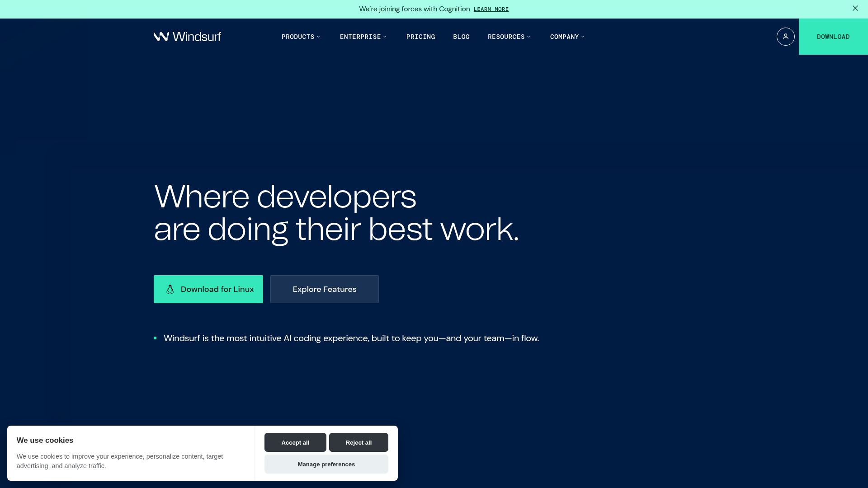
Task: Reject all cookies
Action: pyautogui.click(x=359, y=442)
